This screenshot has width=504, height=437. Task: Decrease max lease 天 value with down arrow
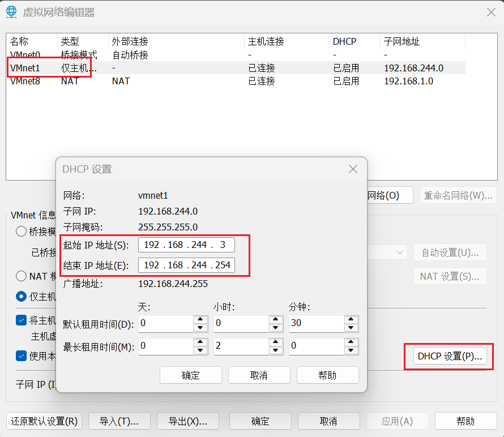[200, 350]
